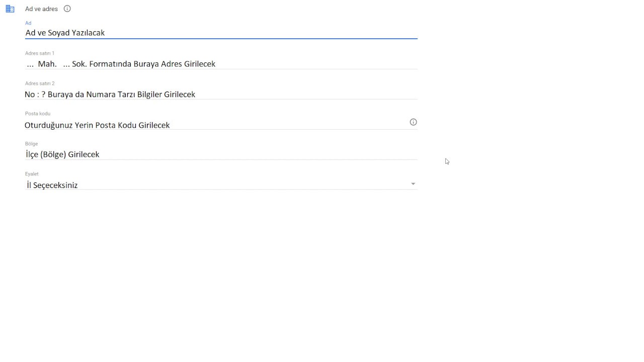This screenshot has width=644, height=362.
Task: Click the Bölge label text
Action: 31,144
